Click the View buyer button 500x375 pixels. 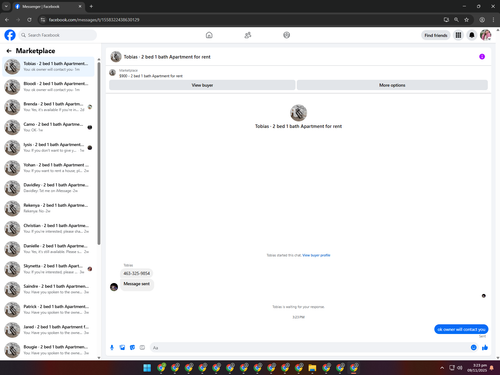202,85
